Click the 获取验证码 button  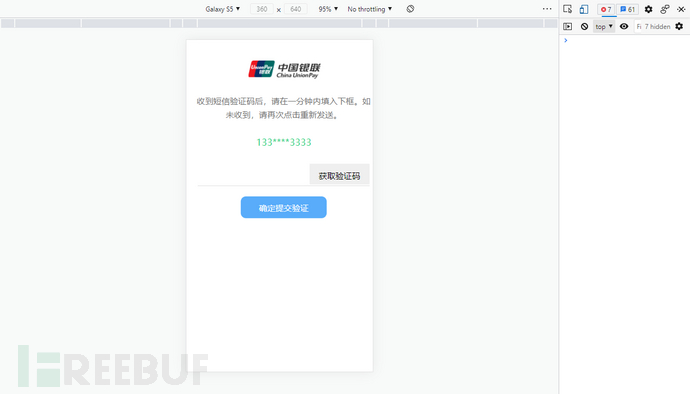339,175
